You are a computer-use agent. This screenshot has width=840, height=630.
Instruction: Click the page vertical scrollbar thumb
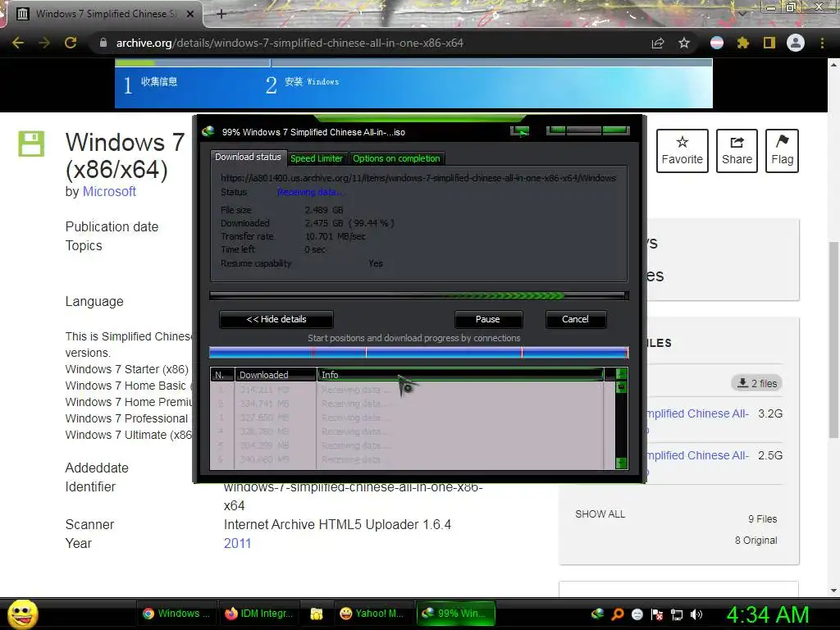[833, 339]
